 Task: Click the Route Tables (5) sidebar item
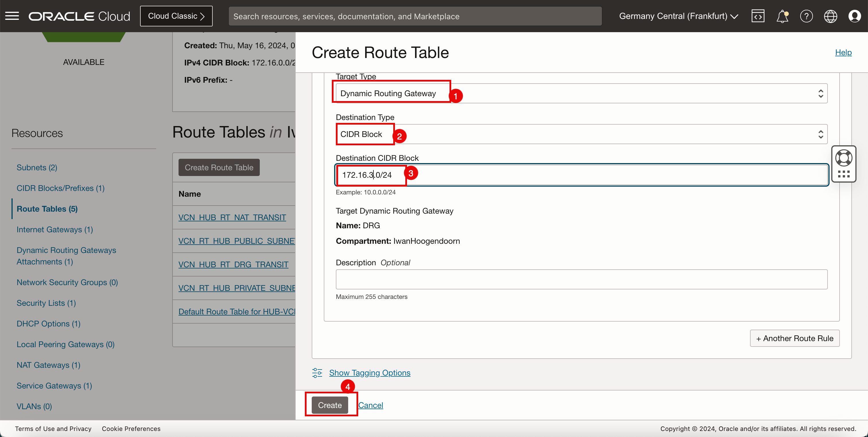click(x=47, y=208)
